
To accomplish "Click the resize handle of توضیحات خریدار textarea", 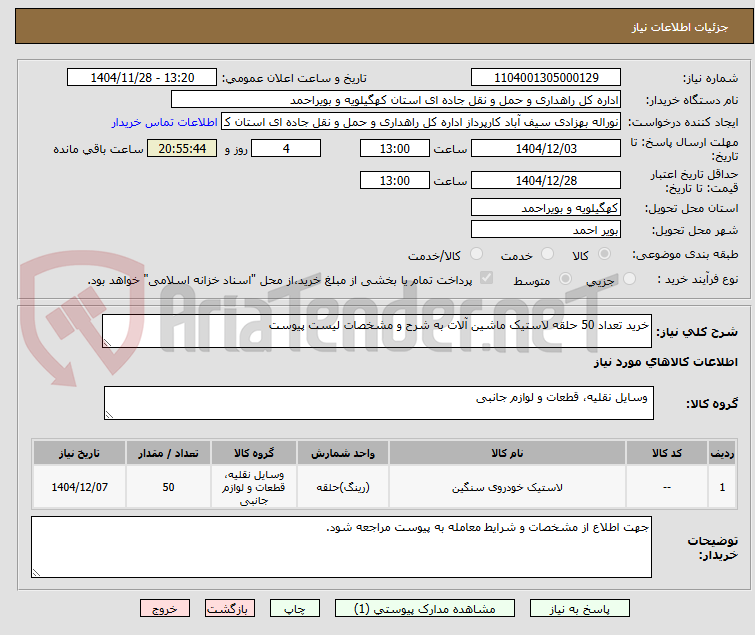I will click(x=37, y=572).
